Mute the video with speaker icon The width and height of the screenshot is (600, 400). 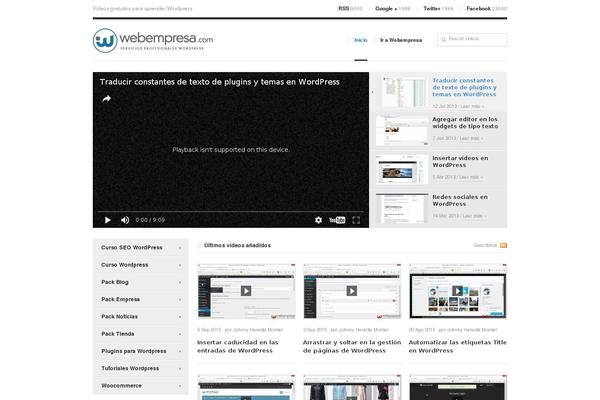125,220
